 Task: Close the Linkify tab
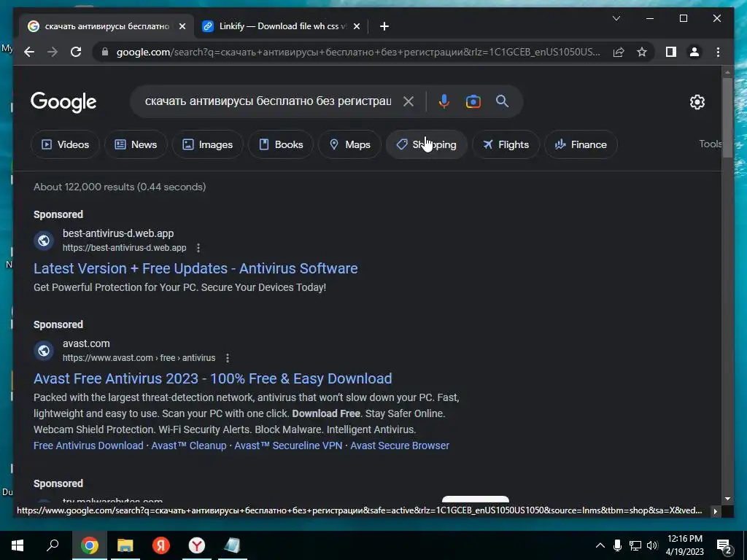356,26
